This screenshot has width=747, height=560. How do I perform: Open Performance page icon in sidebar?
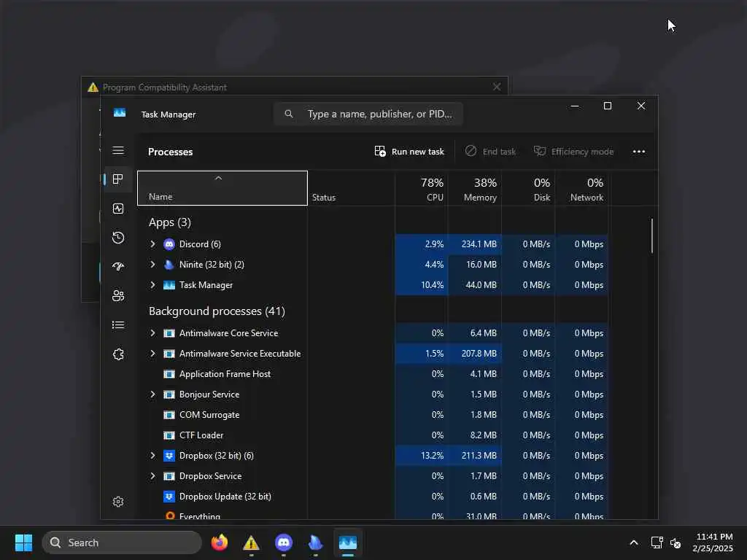118,209
